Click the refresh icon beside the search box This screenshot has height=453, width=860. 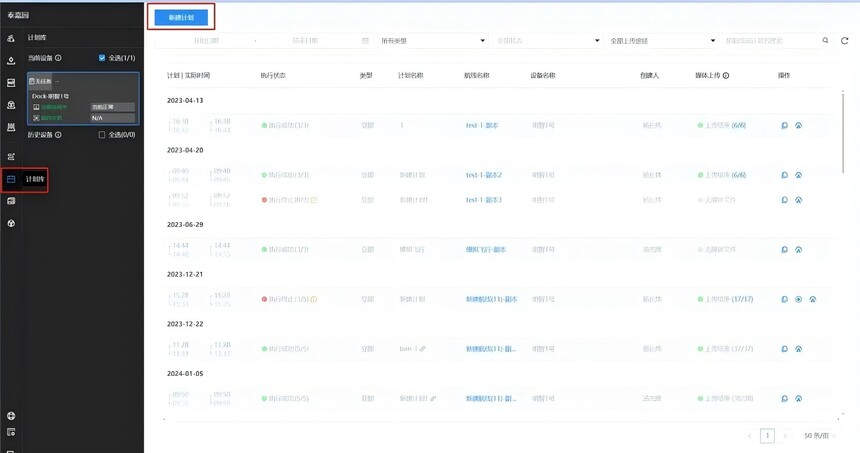pyautogui.click(x=845, y=41)
